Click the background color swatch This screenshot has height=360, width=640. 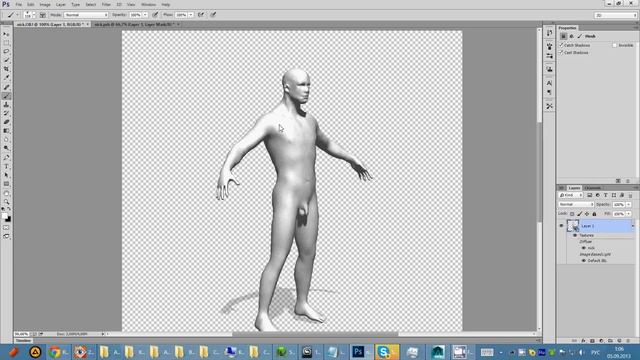click(x=8, y=219)
